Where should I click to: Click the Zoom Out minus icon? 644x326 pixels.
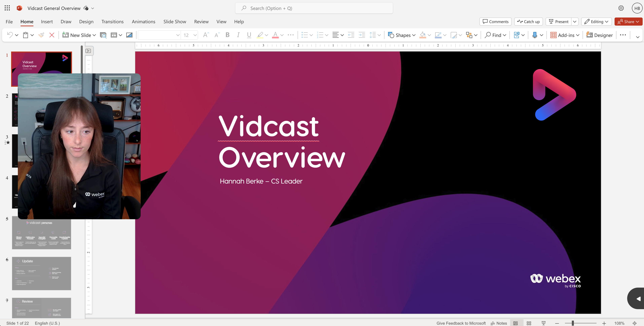(x=557, y=323)
